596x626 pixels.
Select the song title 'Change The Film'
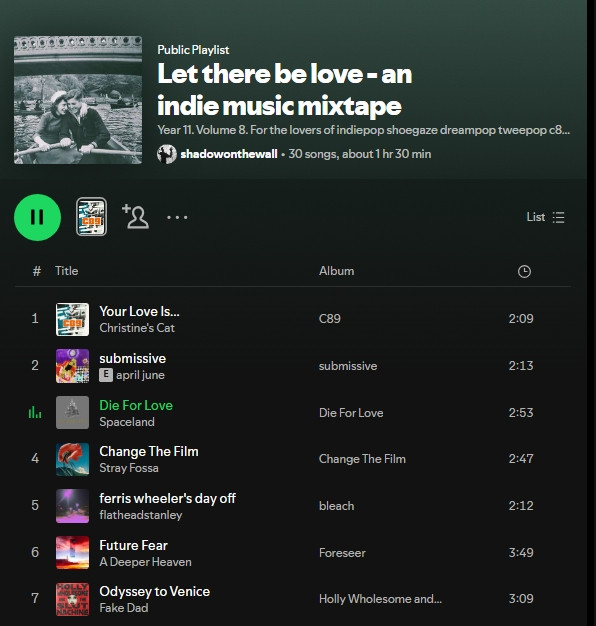click(149, 451)
